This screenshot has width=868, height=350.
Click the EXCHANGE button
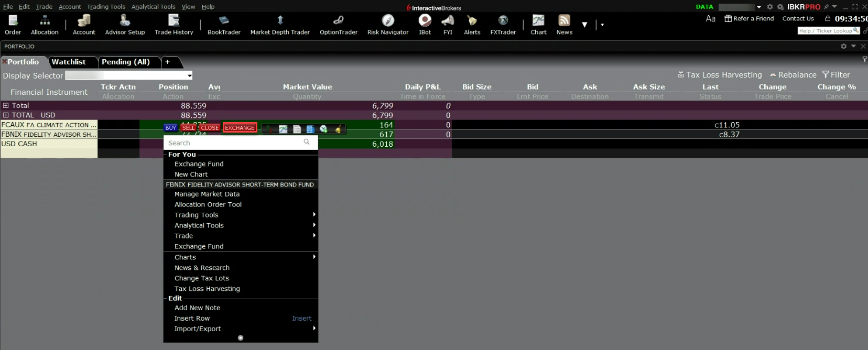coord(240,128)
